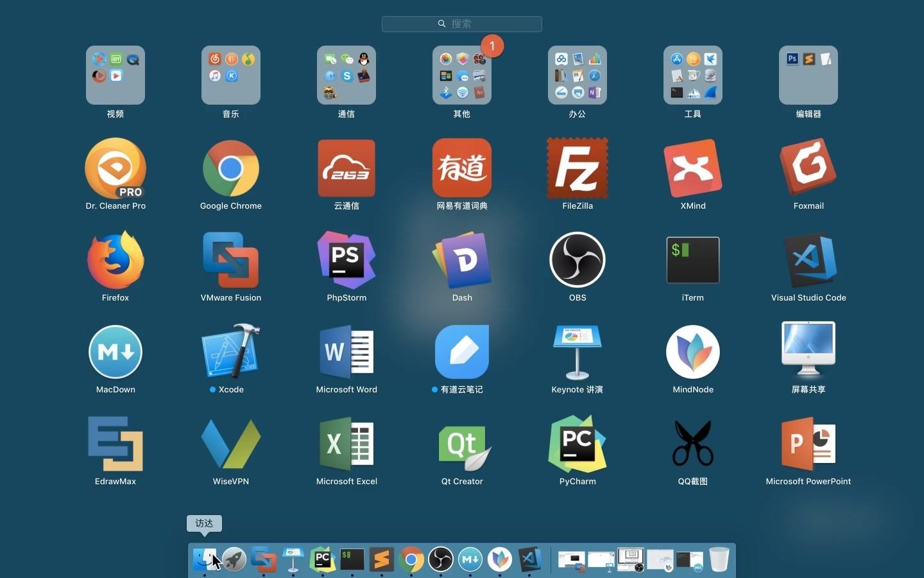Launch FileZilla
The width and height of the screenshot is (924, 578).
click(x=577, y=168)
